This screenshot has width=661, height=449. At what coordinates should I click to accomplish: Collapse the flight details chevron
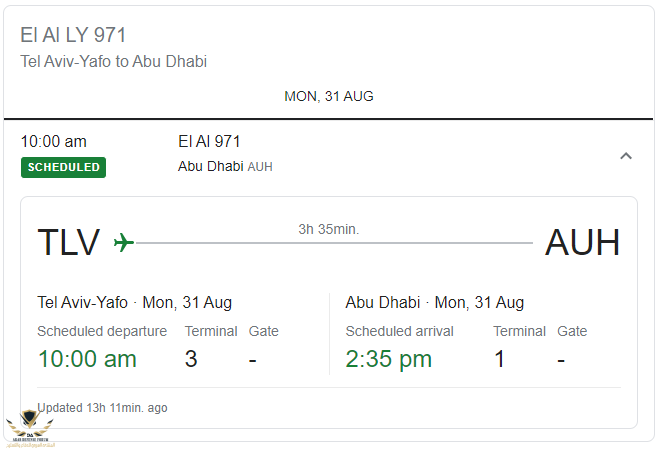click(x=626, y=156)
